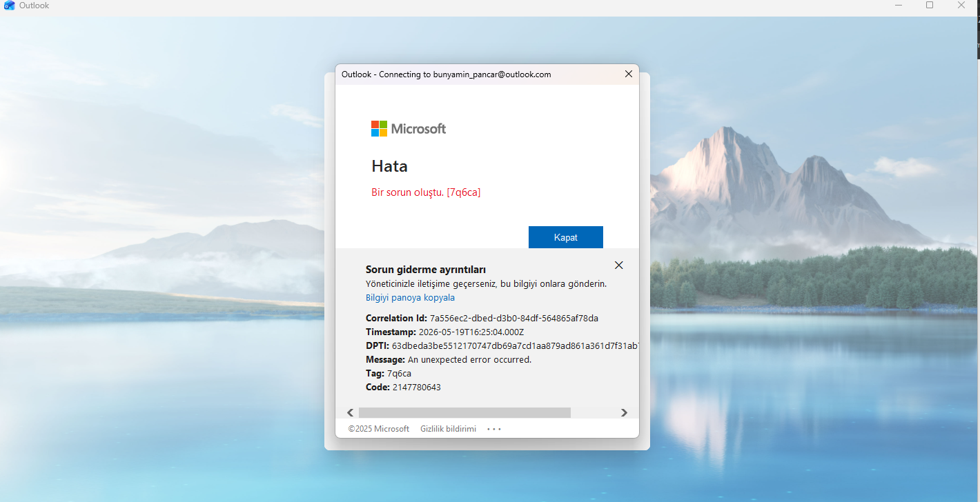Click the message 'An unexpected error occurred.'
Viewport: 980px width, 502px height.
tap(469, 359)
